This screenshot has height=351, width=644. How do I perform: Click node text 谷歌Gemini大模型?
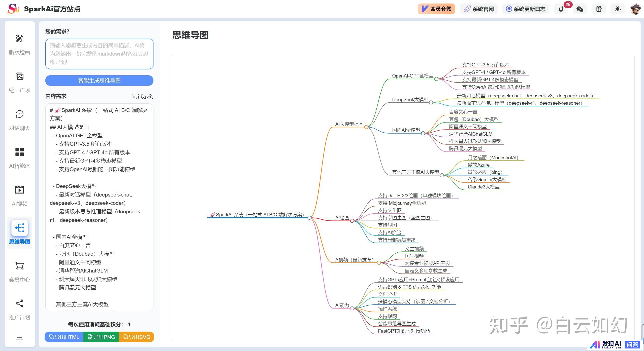pos(487,180)
